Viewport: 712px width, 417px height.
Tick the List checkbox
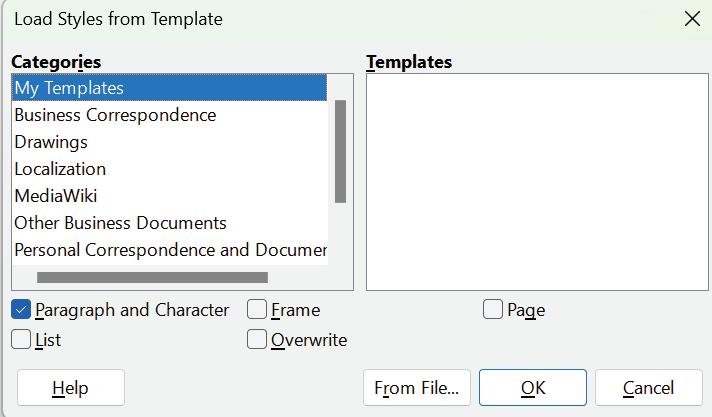coord(22,340)
